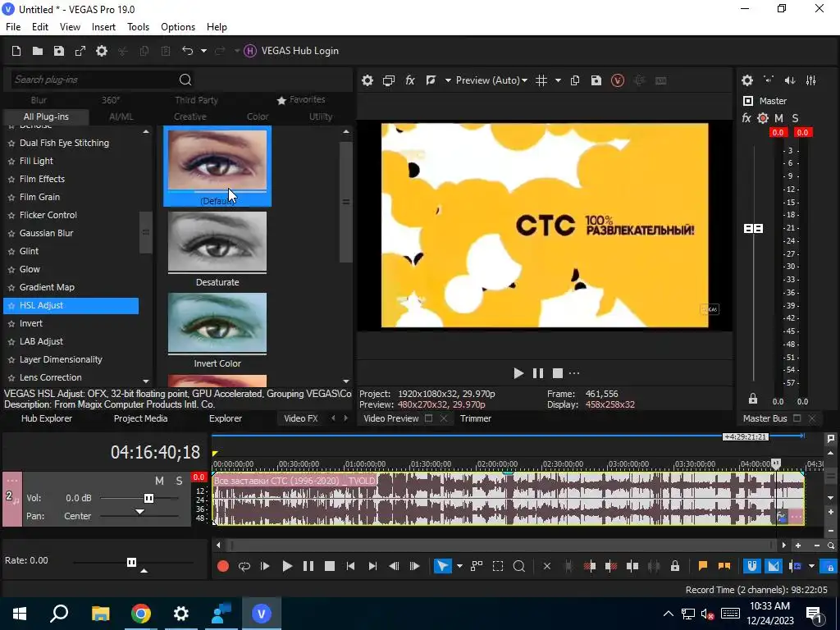The height and width of the screenshot is (630, 840).
Task: Save preview snapshot to file
Action: 596,80
